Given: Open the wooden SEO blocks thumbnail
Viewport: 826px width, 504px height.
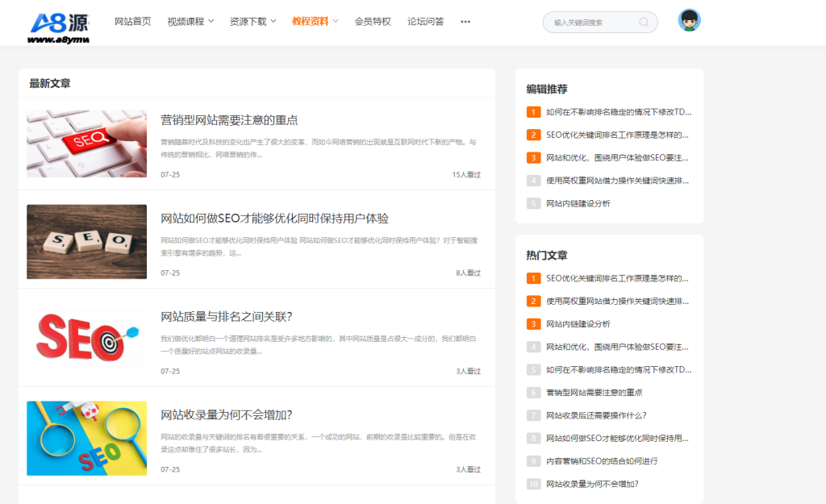Looking at the screenshot, I should (x=87, y=242).
